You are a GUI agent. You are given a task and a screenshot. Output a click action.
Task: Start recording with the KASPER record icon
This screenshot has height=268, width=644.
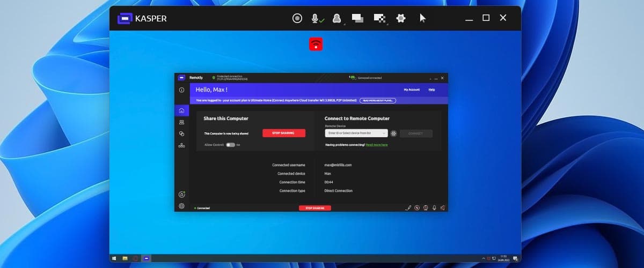(297, 18)
